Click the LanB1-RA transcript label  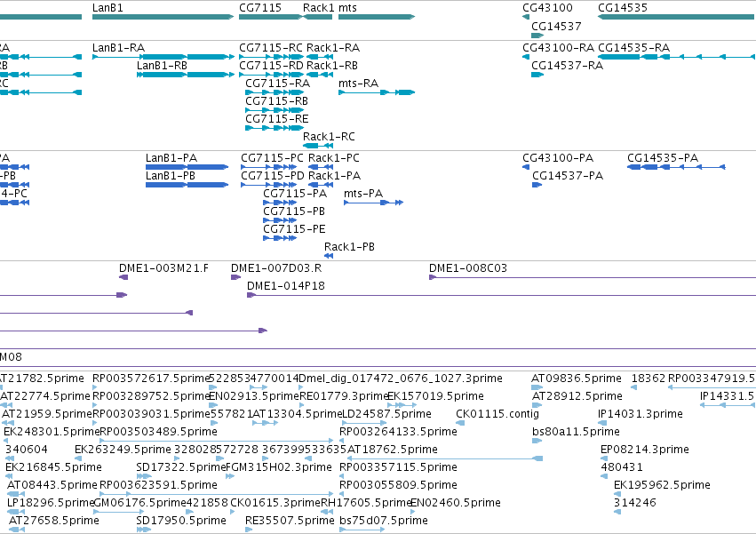pyautogui.click(x=119, y=48)
